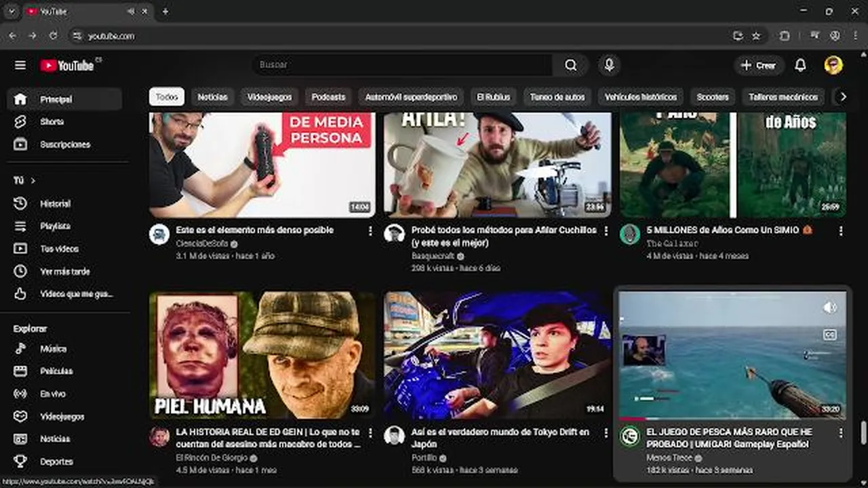Open Tokyo Drift en Japón thumbnail

coord(497,355)
